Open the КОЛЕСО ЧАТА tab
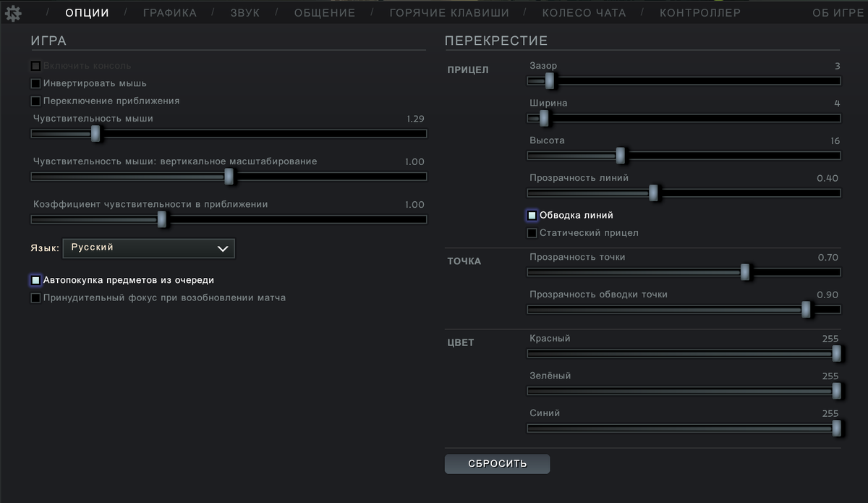 (584, 13)
